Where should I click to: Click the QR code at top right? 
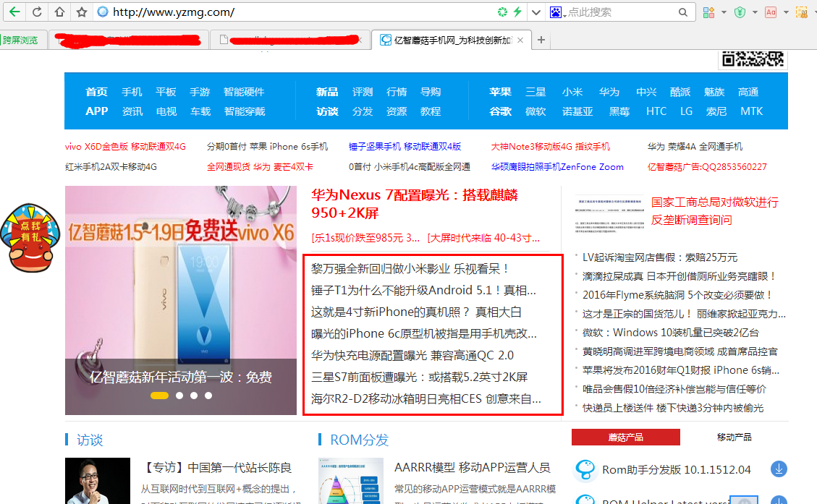point(753,59)
